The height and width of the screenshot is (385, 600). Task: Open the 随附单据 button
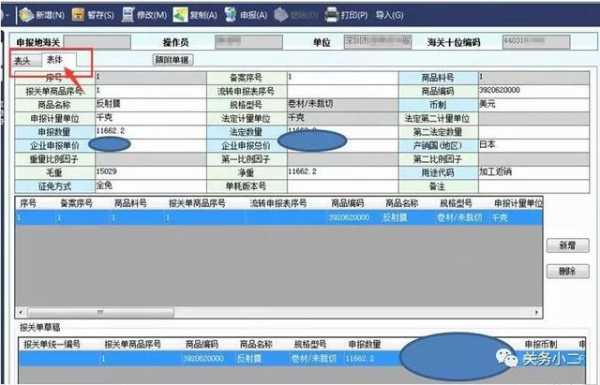pyautogui.click(x=173, y=60)
